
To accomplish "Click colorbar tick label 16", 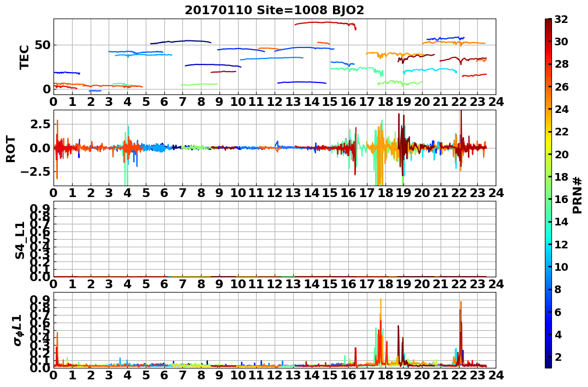I will 561,199.
